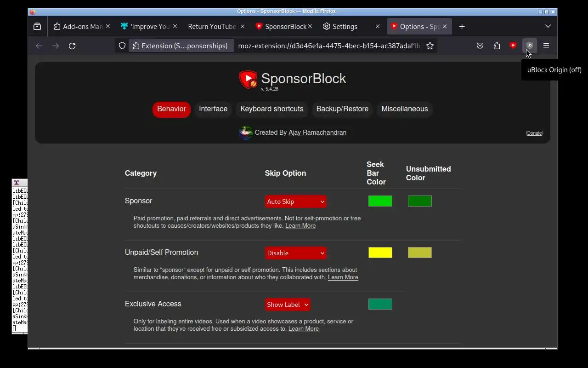Open the list all tabs chevron

[548, 27]
